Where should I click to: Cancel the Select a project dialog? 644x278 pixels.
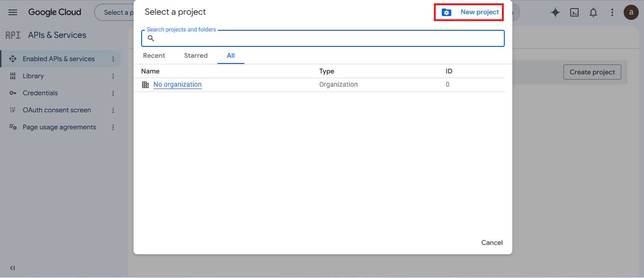pyautogui.click(x=492, y=242)
